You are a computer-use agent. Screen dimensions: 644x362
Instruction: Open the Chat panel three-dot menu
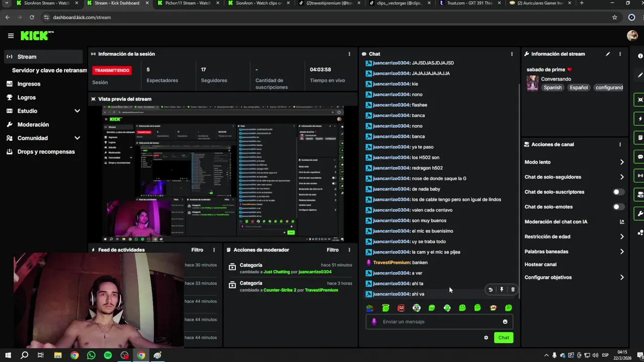click(x=512, y=54)
